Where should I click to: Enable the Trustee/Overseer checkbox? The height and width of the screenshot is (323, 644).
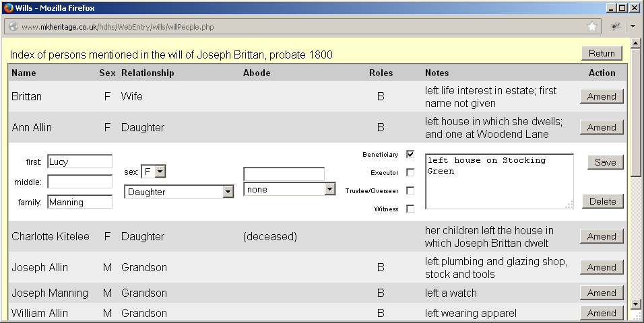(x=410, y=190)
